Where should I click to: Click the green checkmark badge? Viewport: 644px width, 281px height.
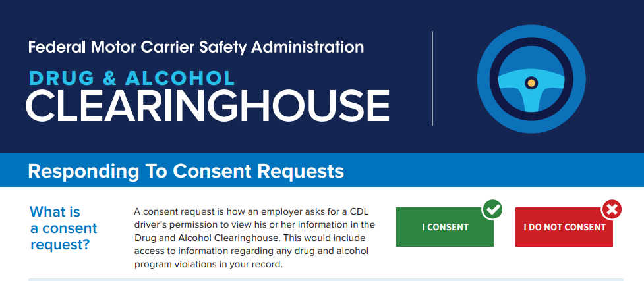click(492, 210)
